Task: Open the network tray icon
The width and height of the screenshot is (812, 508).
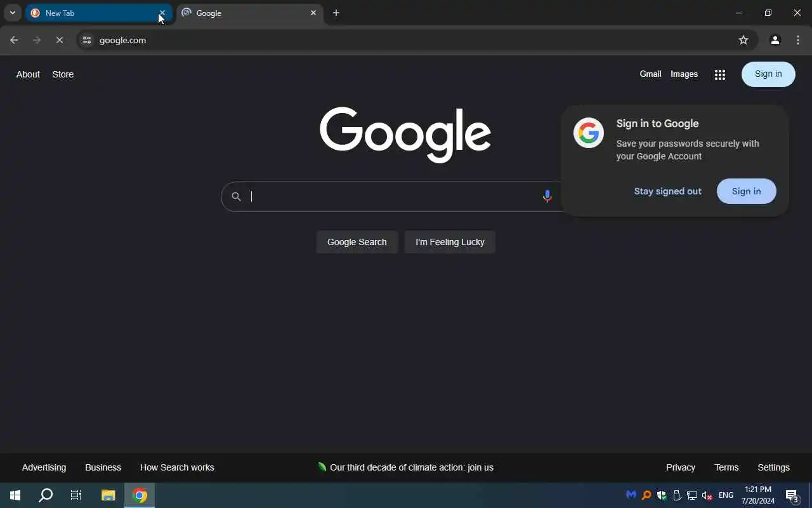Action: [692, 495]
